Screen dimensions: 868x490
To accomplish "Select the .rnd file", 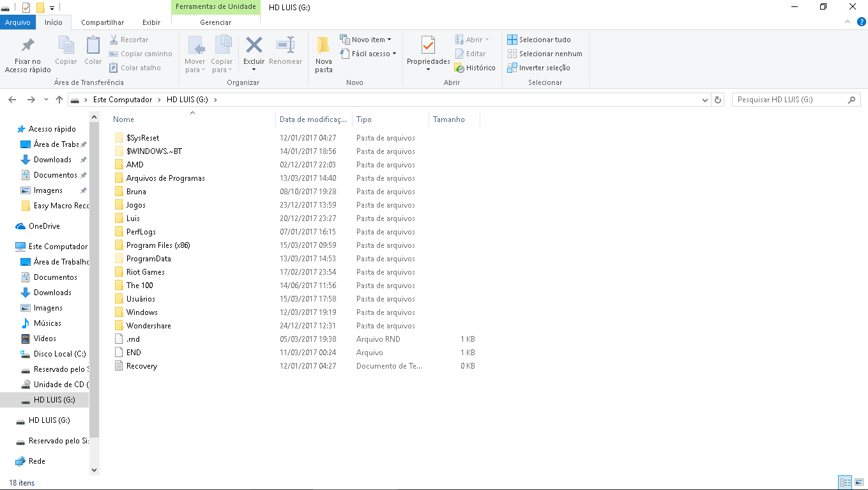I will (133, 339).
